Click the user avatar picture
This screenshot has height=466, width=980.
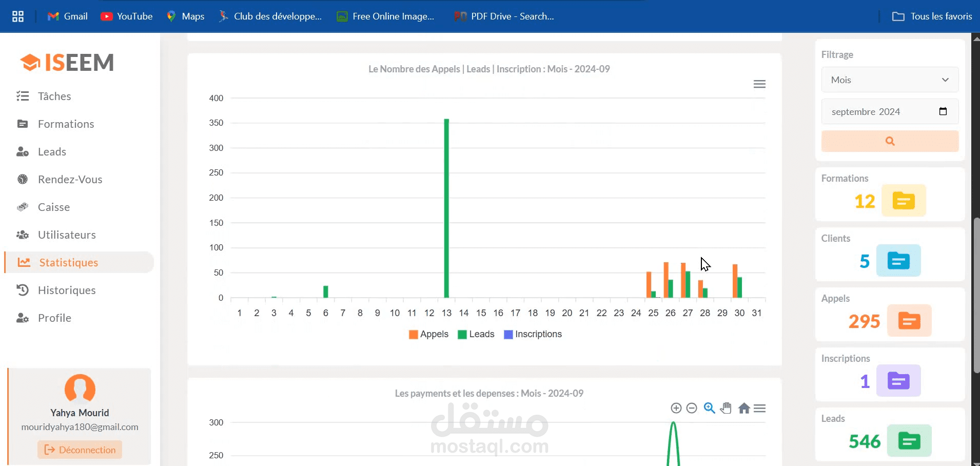coord(80,389)
